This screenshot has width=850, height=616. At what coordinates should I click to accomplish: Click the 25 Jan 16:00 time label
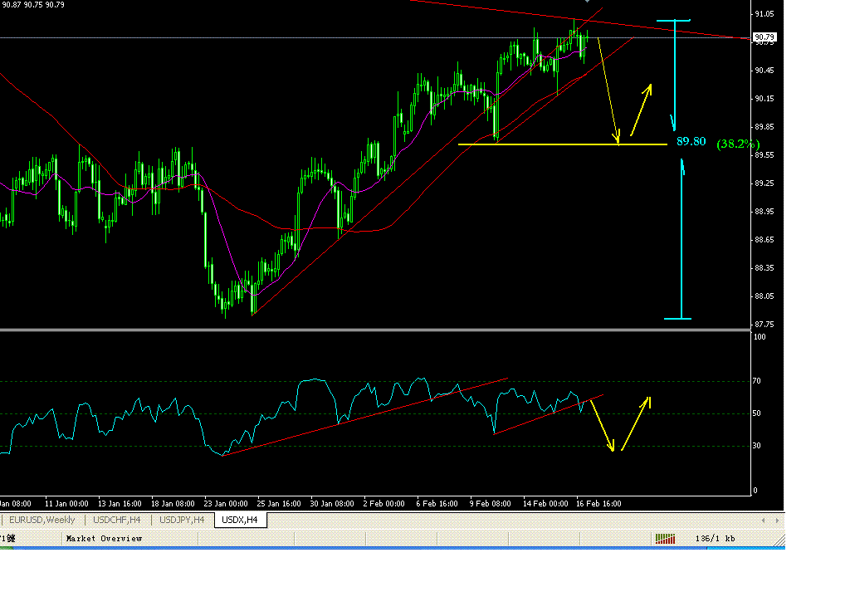point(279,504)
